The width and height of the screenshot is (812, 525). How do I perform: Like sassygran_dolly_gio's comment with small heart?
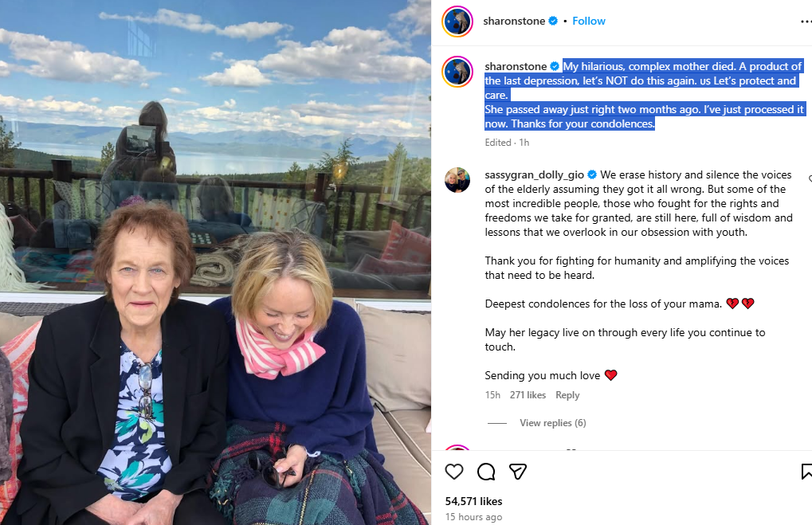click(810, 178)
